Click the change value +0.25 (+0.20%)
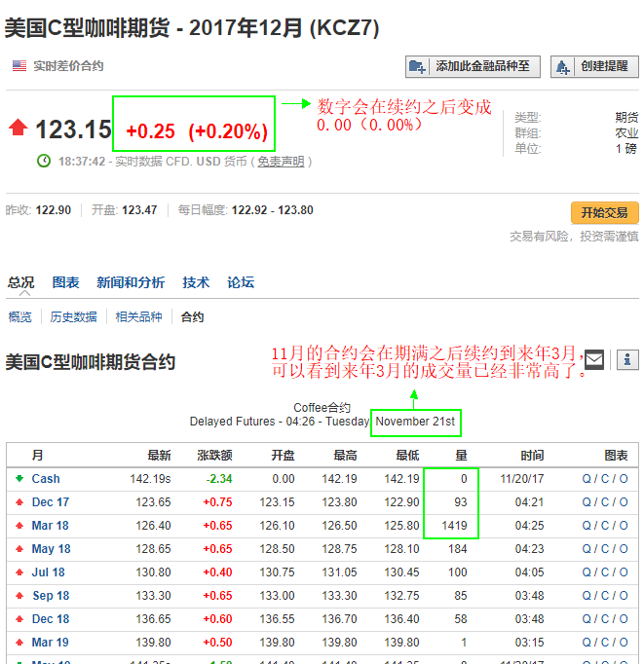The height and width of the screenshot is (664, 644). pyautogui.click(x=197, y=131)
